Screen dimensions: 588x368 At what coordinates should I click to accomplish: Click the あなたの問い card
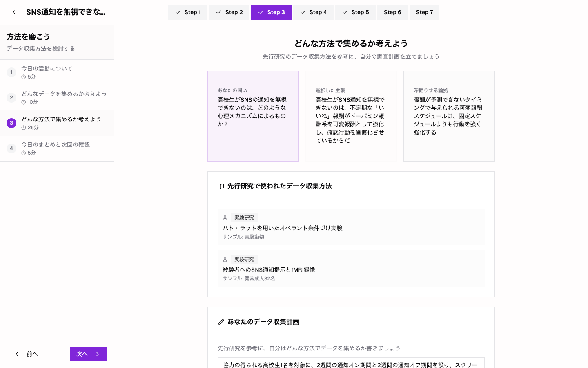coord(253,116)
